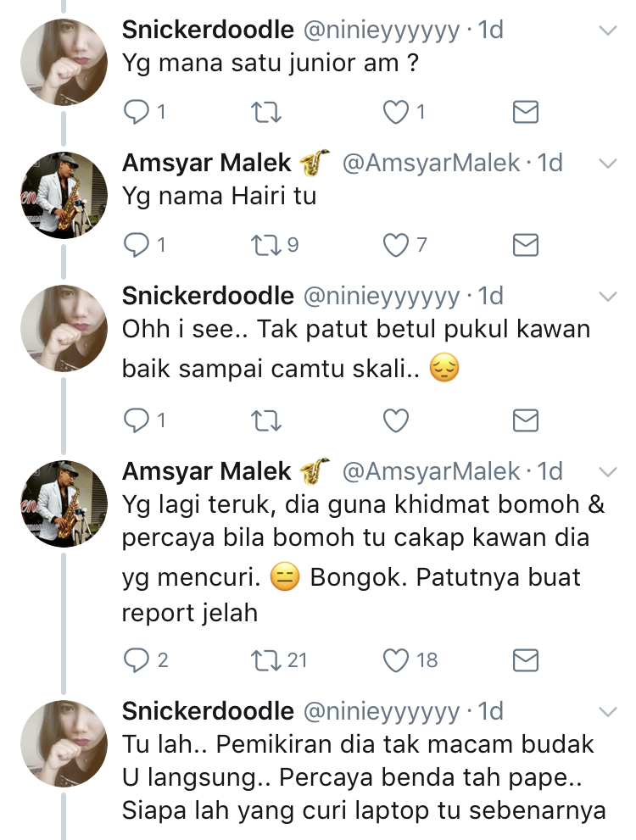The image size is (636, 840).
Task: Retweet the "Yg nama Hairi tu" tweet
Action: pyautogui.click(x=266, y=245)
